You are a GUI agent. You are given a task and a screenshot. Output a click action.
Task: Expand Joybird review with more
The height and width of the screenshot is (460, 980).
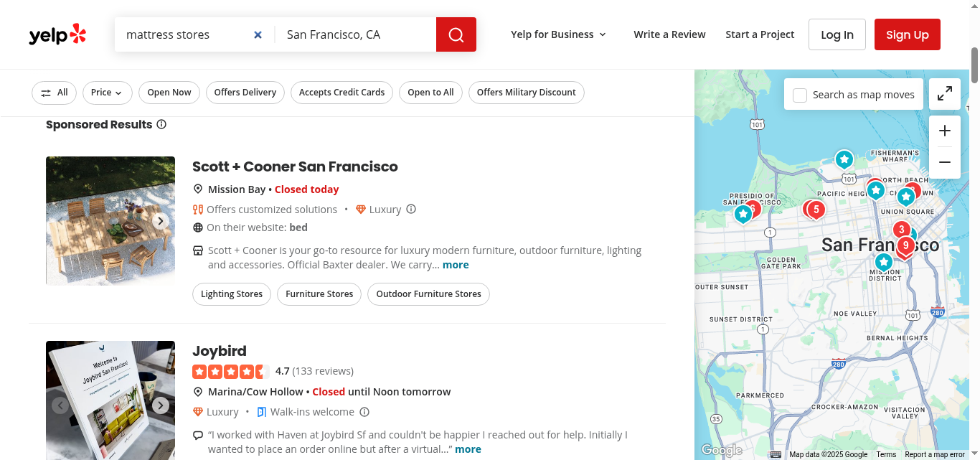[468, 449]
